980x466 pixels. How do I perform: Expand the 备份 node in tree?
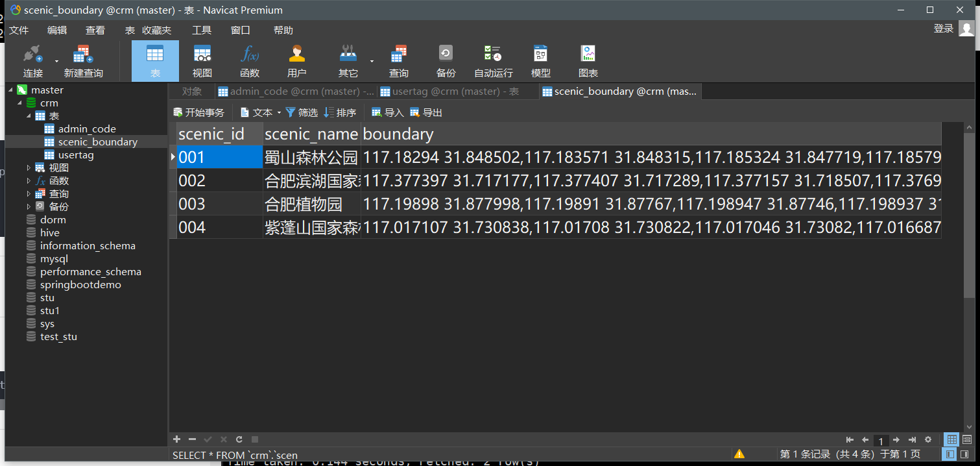[x=29, y=206]
